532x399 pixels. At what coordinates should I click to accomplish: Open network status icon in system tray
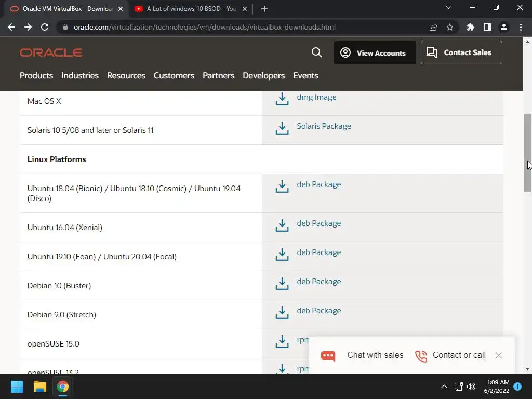click(x=459, y=387)
